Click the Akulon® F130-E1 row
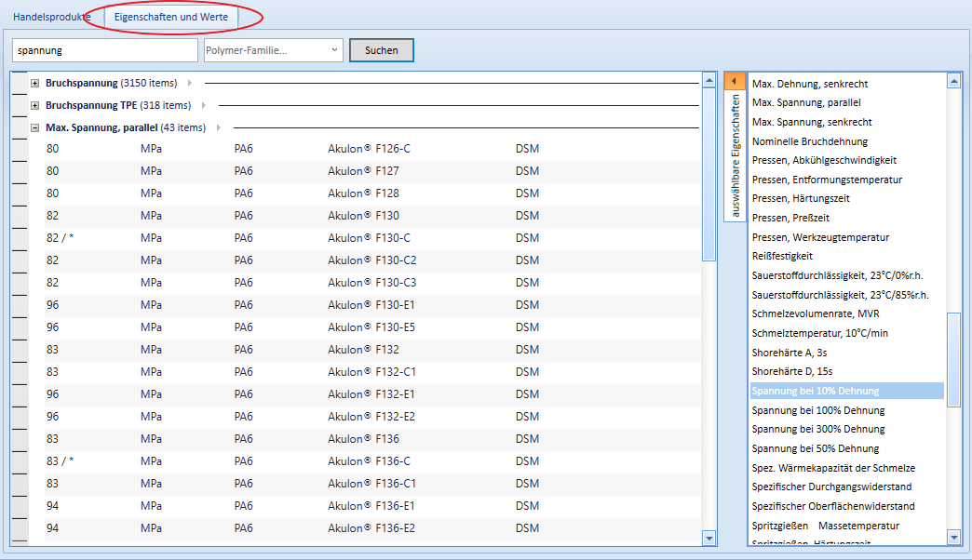Screen dimensions: 972x560 pos(372,305)
